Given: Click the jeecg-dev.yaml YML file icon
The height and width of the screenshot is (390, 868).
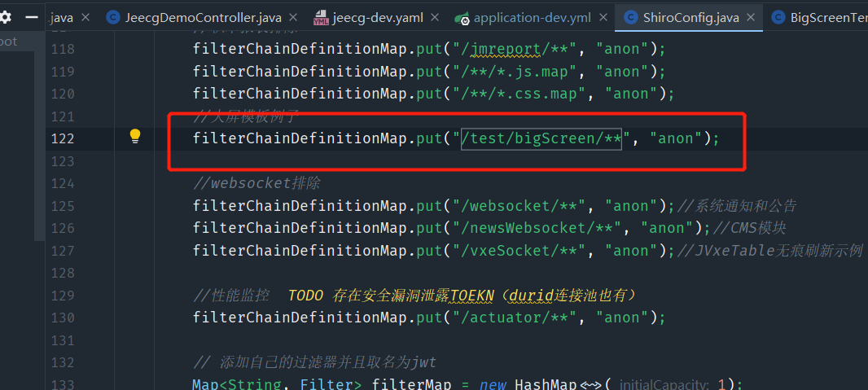Looking at the screenshot, I should 321,18.
